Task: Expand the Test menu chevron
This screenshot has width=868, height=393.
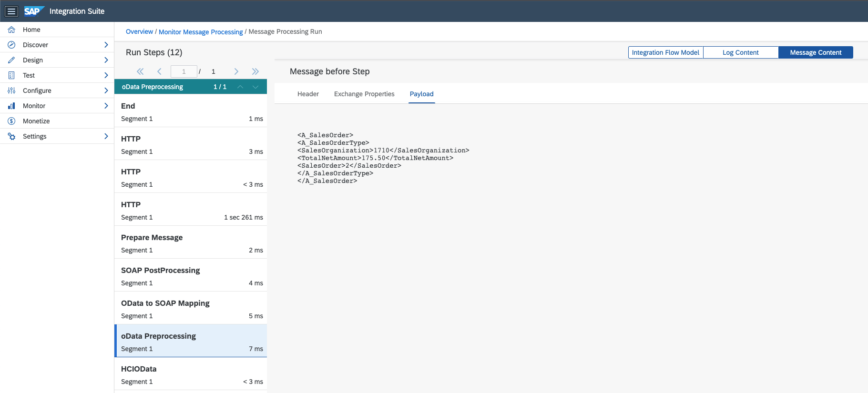Action: coord(106,75)
